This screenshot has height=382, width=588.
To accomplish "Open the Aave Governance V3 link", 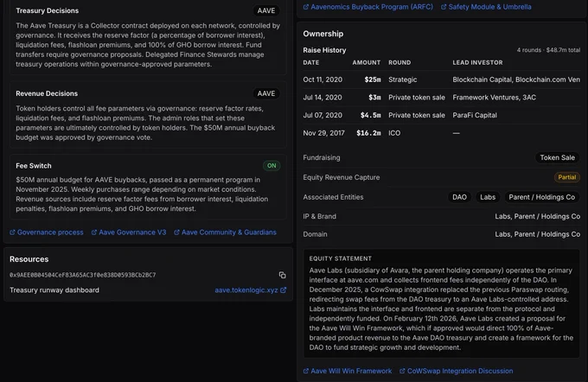I will point(129,232).
